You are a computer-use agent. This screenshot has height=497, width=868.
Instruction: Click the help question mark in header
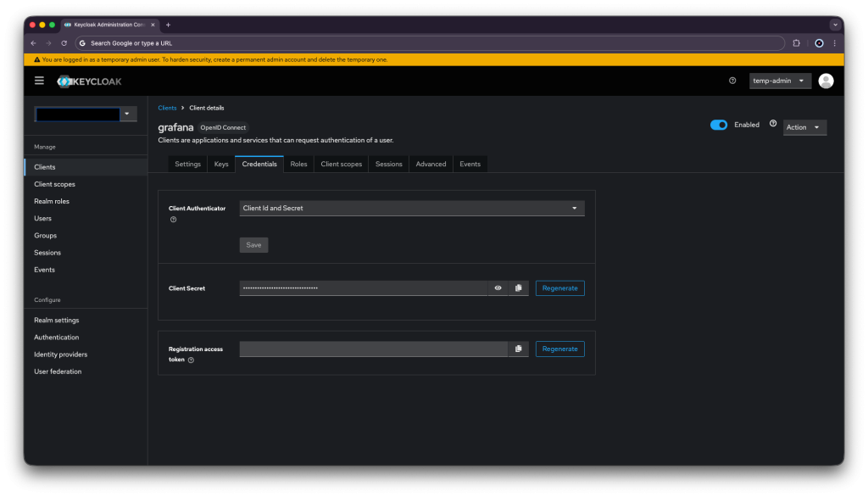[732, 81]
